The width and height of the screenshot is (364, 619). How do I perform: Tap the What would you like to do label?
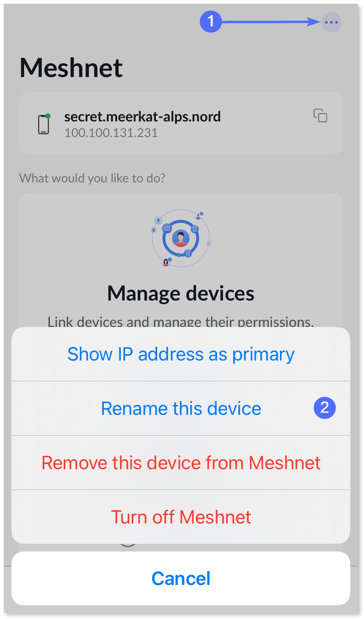93,179
